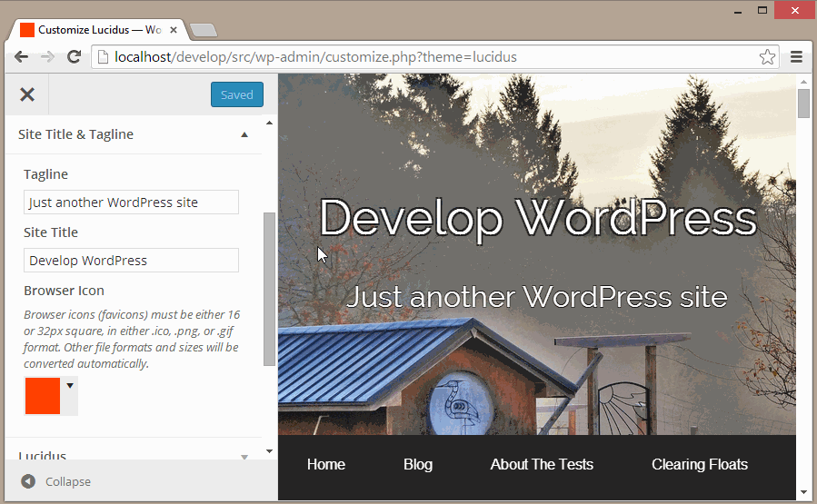
Task: Click the browser forward arrow
Action: coord(47,57)
